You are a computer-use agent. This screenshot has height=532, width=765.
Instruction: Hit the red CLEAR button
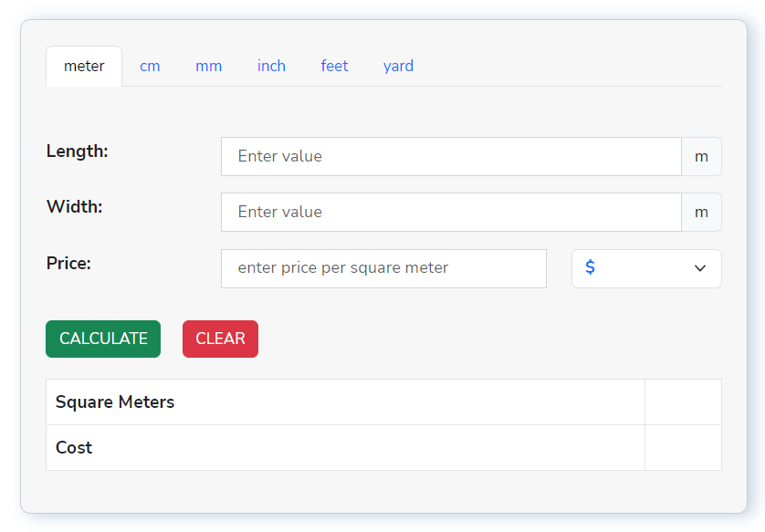[x=220, y=339]
